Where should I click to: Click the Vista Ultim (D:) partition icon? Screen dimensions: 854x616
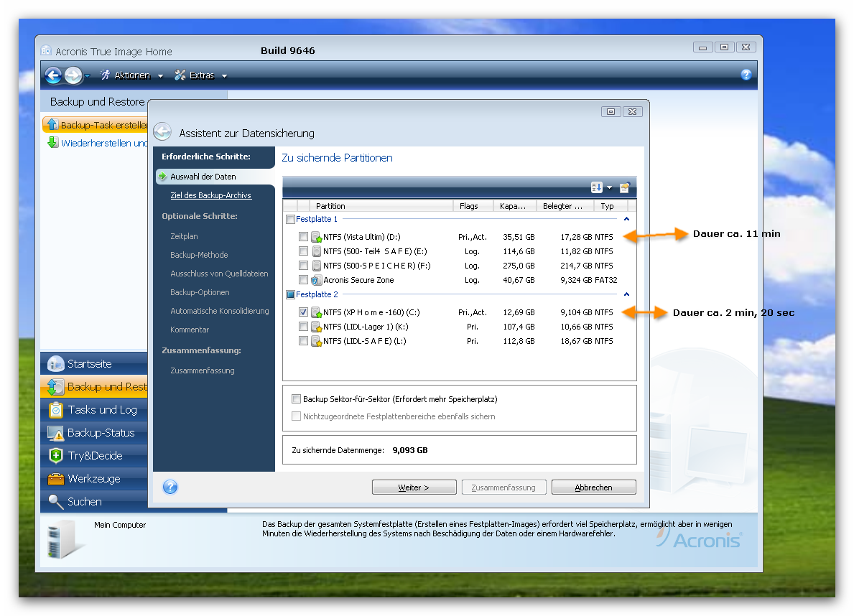317,237
